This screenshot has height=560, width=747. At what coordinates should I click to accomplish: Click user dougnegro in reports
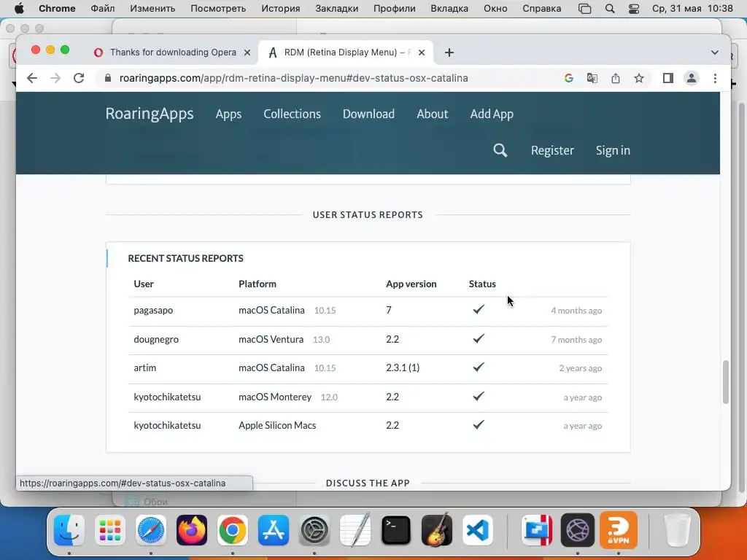tap(156, 340)
